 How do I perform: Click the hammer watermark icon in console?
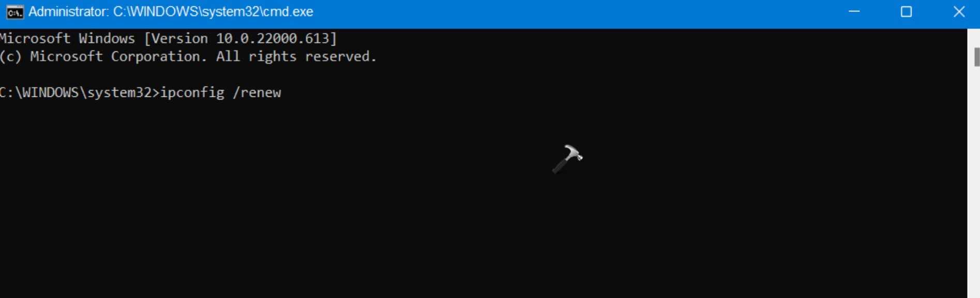click(568, 159)
